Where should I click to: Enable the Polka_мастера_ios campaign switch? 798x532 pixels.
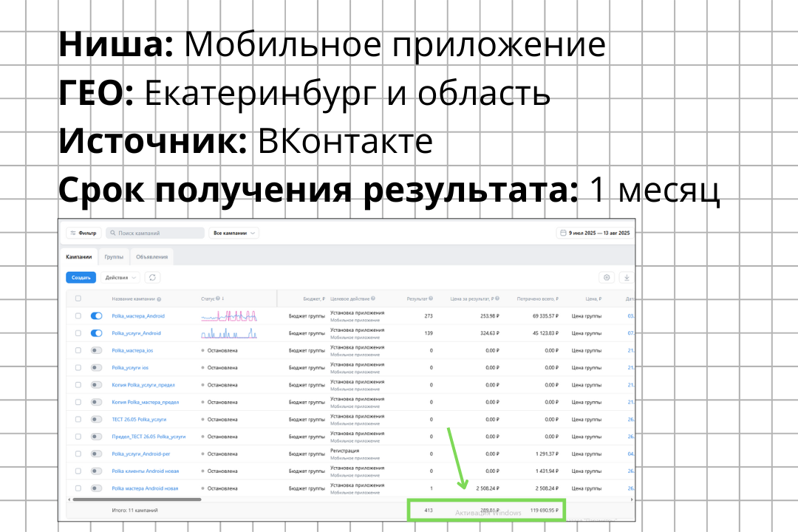pos(96,350)
